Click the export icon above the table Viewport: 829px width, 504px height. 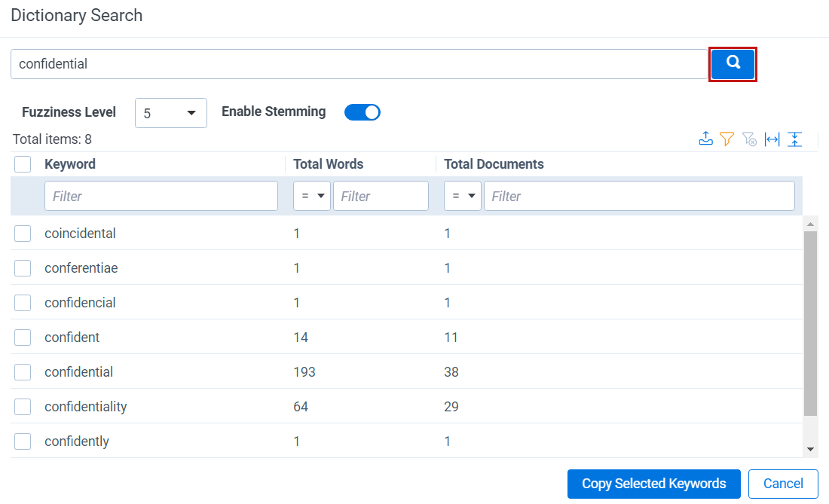point(706,139)
